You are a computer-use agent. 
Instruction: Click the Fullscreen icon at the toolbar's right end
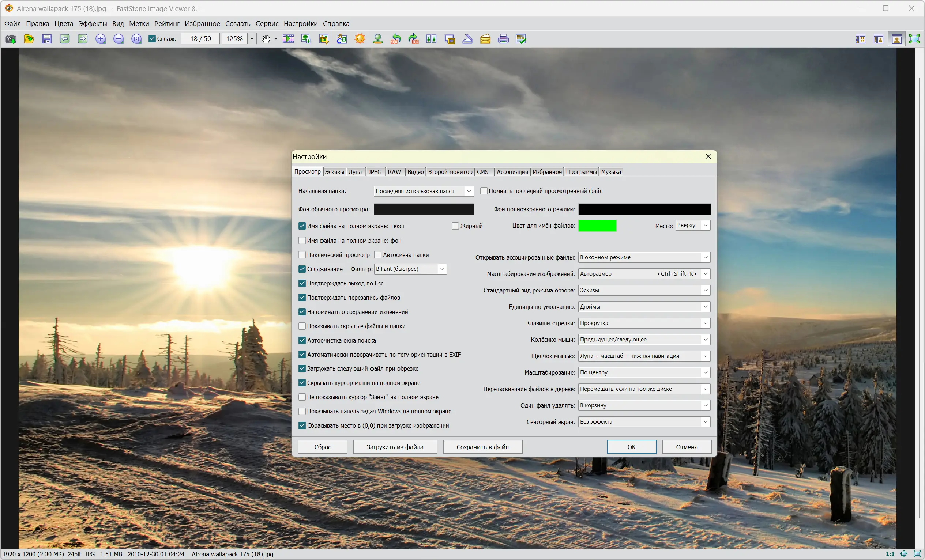914,39
